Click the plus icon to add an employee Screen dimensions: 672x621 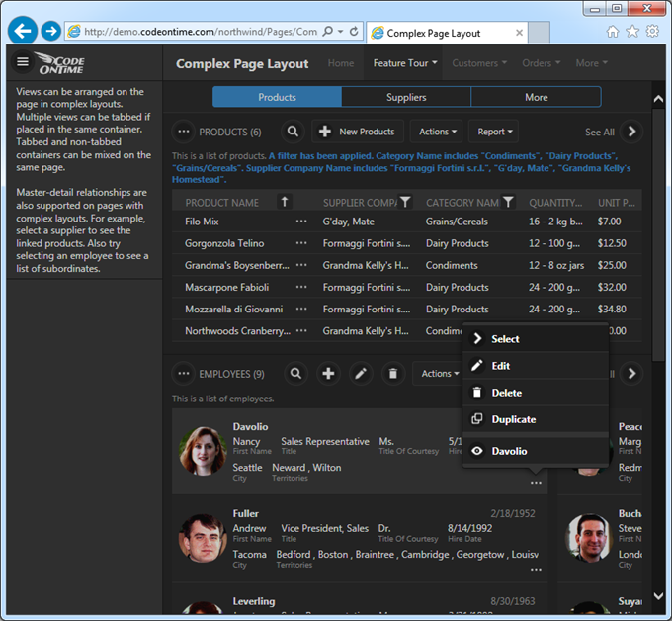pos(328,373)
